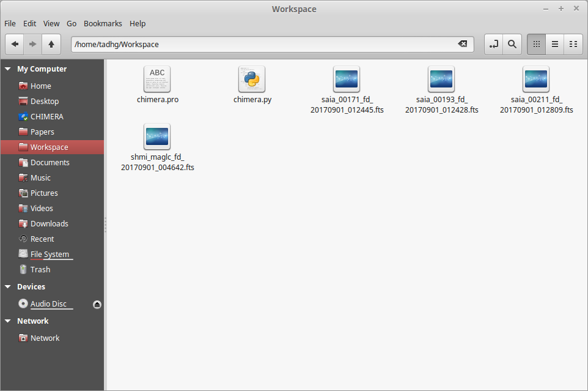Collapse the My Computer section
Screen dimensions: 588x391
[x=7, y=69]
